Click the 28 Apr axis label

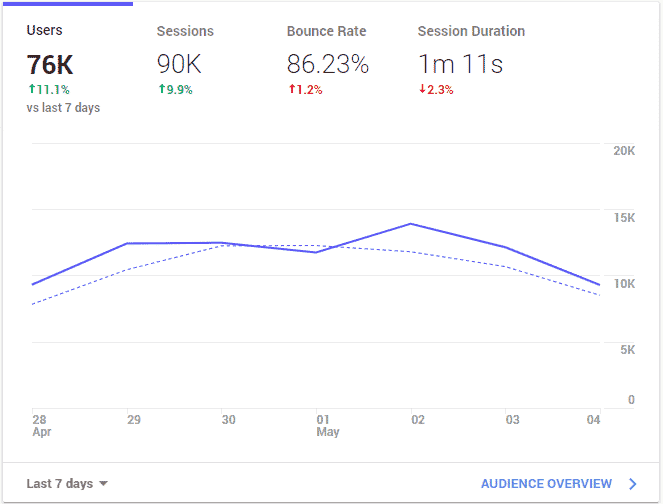(x=39, y=425)
